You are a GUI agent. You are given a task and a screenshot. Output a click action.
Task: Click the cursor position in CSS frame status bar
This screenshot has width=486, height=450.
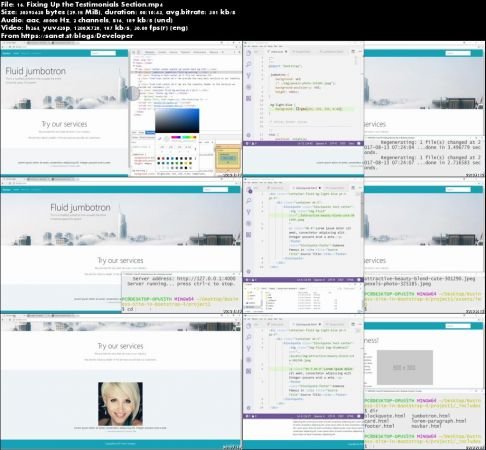pos(304,143)
